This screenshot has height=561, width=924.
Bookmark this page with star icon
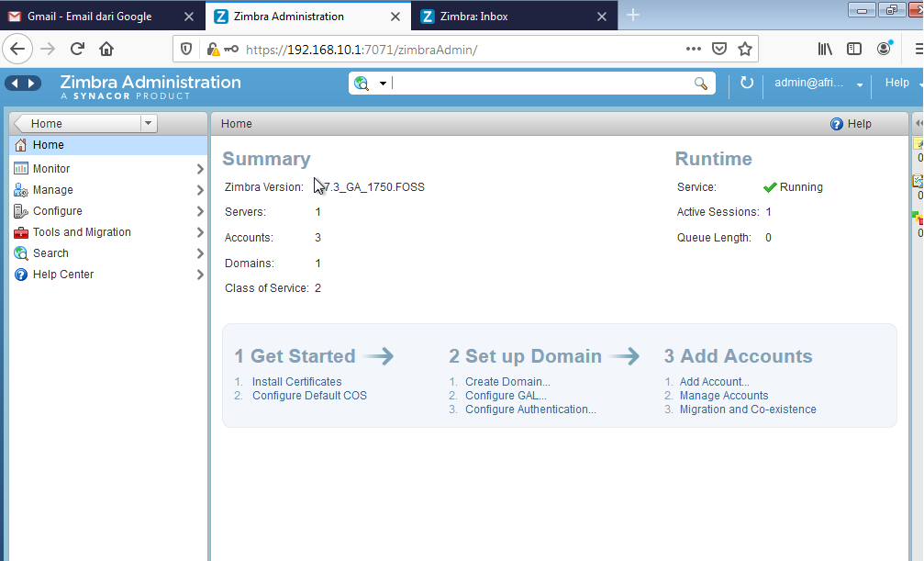(745, 49)
